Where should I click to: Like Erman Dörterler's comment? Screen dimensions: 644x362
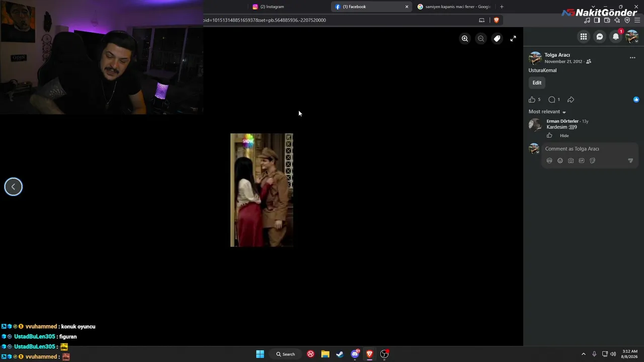coord(549,135)
